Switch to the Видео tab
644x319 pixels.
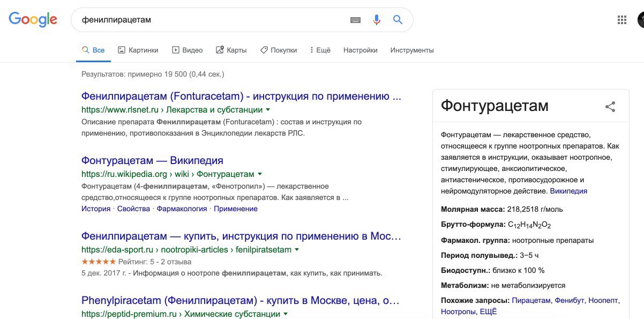pyautogui.click(x=187, y=50)
